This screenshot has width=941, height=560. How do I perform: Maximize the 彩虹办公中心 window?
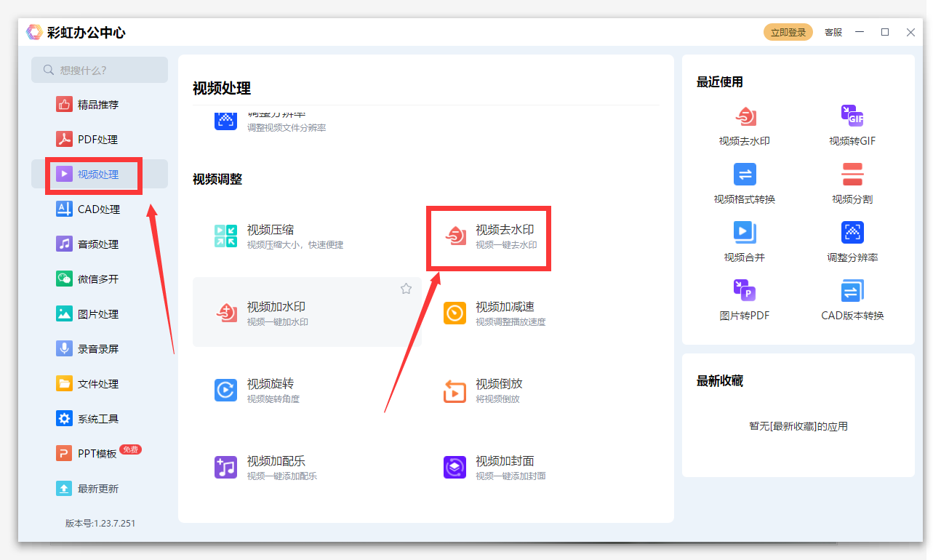click(885, 32)
